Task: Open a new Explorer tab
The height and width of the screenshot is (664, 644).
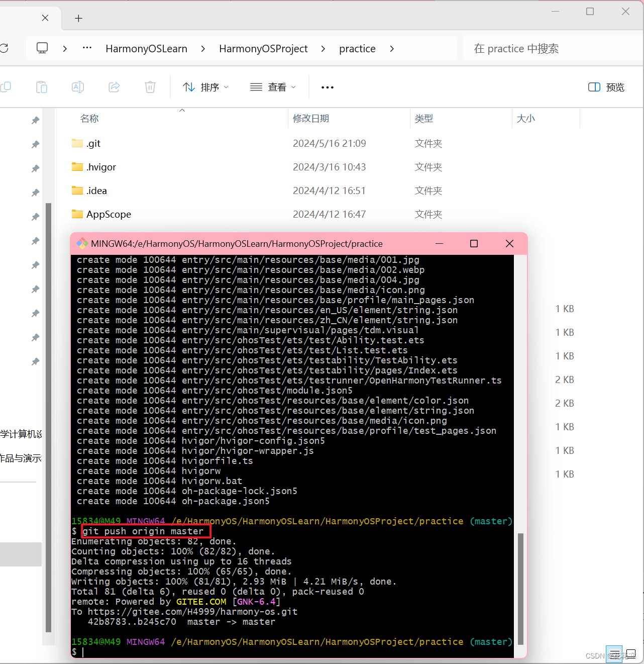Action: (x=78, y=18)
